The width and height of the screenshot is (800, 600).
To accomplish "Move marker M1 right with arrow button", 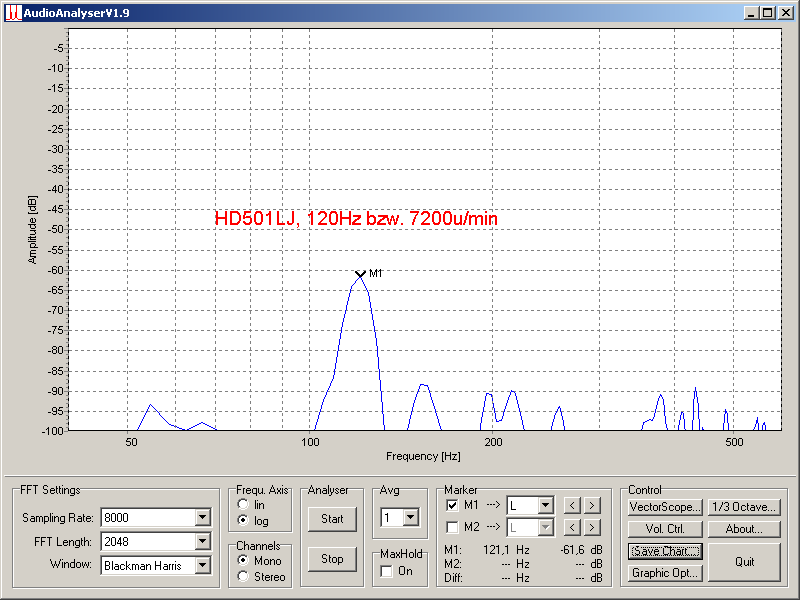I will (592, 505).
